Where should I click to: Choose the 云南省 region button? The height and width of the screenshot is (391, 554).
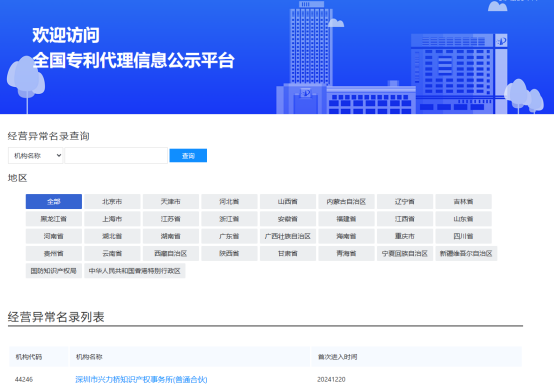click(x=112, y=254)
